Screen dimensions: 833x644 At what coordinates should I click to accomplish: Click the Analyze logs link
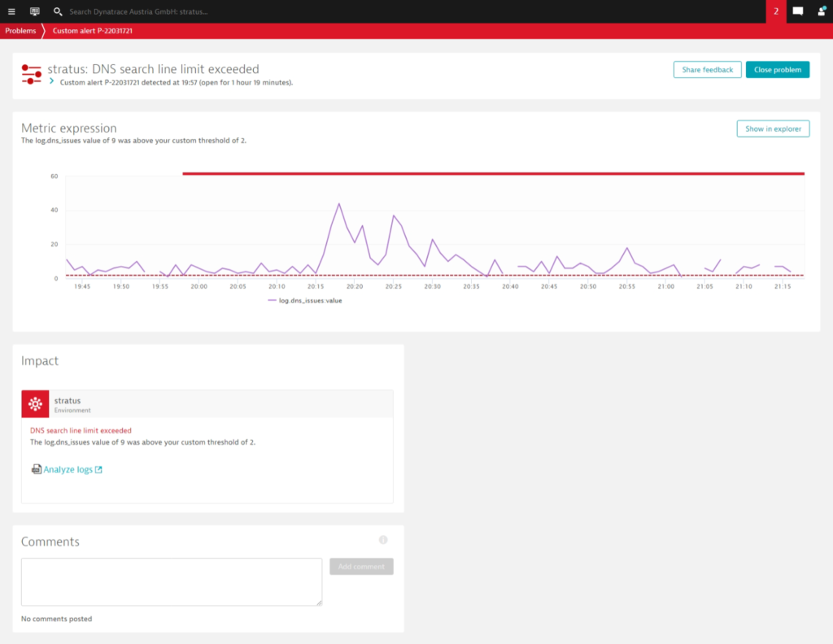click(68, 469)
